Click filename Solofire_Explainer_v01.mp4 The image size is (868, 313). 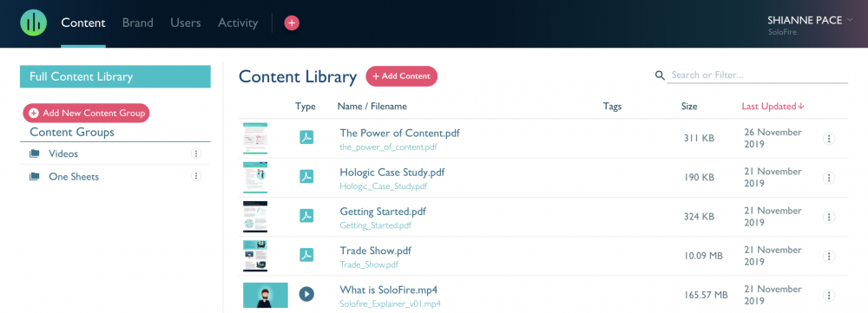[391, 303]
